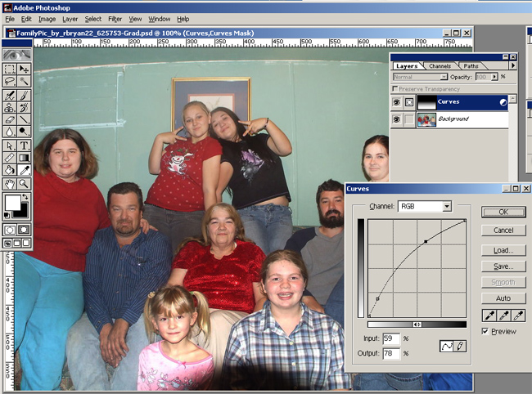Open the Filter menu

click(x=115, y=18)
